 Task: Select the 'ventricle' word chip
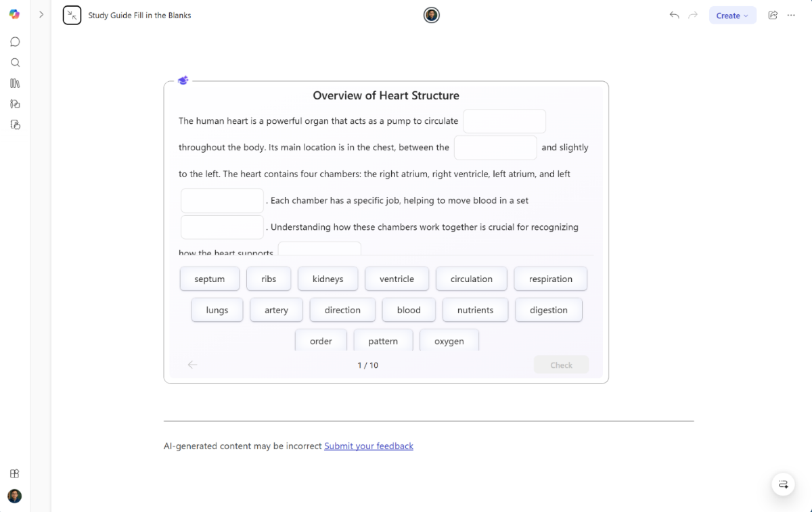(x=397, y=279)
